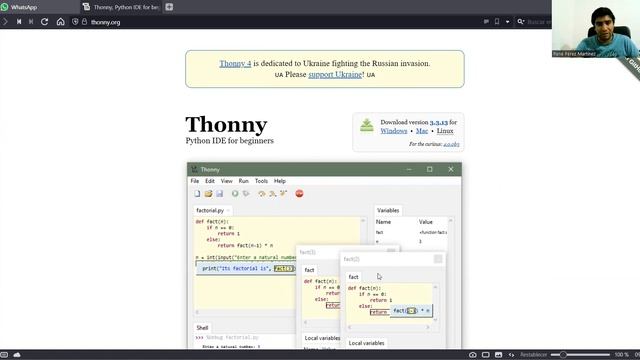Open the Thonny 4 link
This screenshot has height=360, width=640.
coord(235,63)
